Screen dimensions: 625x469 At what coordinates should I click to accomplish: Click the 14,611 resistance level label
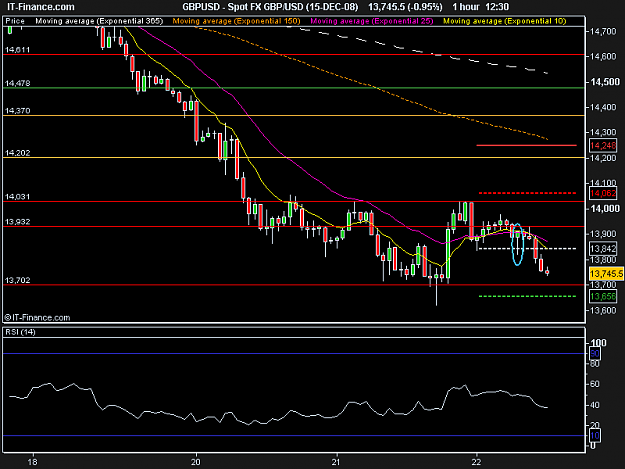pos(18,50)
